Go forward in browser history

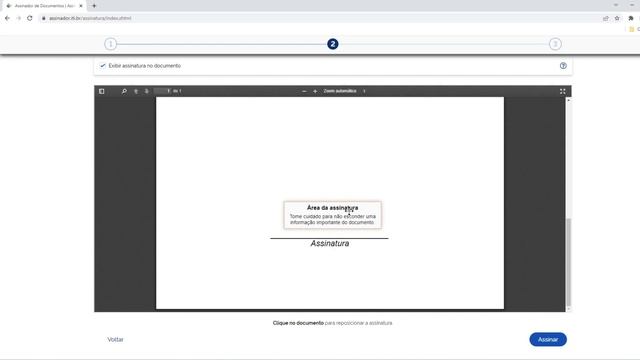pos(18,18)
